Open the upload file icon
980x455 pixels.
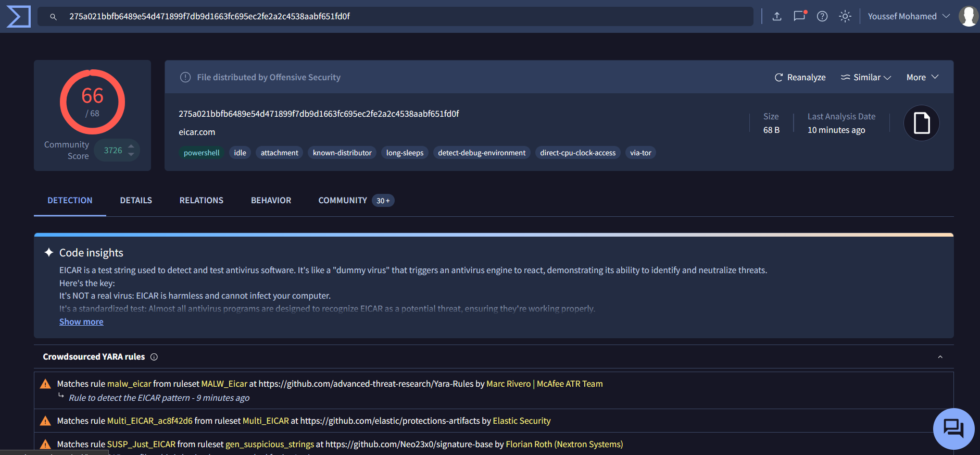[x=777, y=16]
